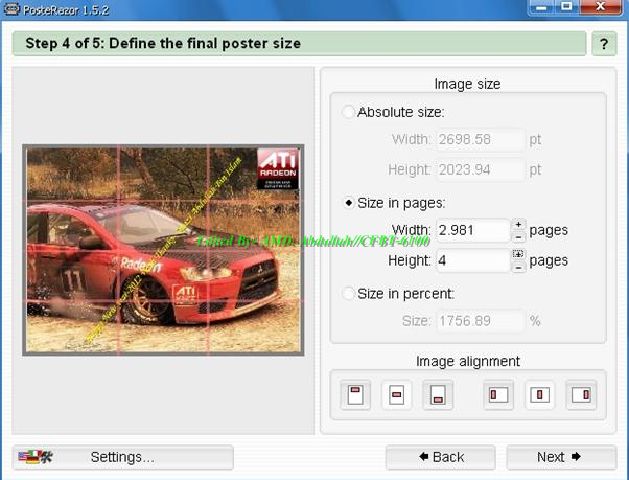Open help with the question mark button

point(604,44)
